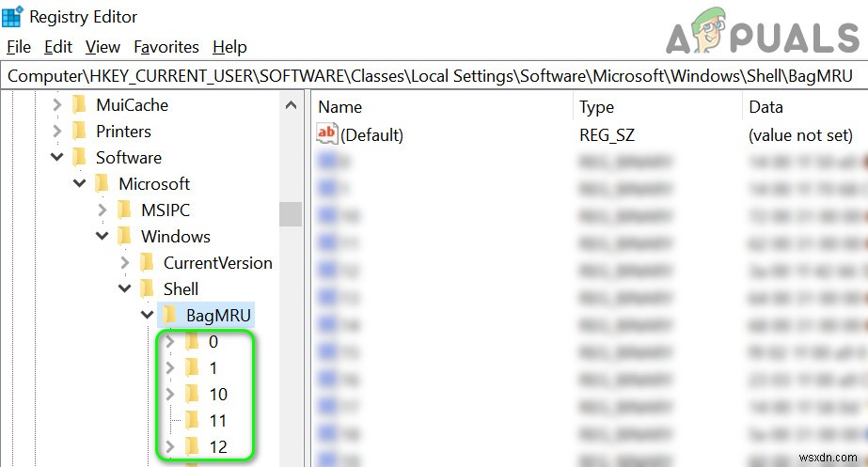
Task: Select the Printers folder icon
Action: (80, 132)
